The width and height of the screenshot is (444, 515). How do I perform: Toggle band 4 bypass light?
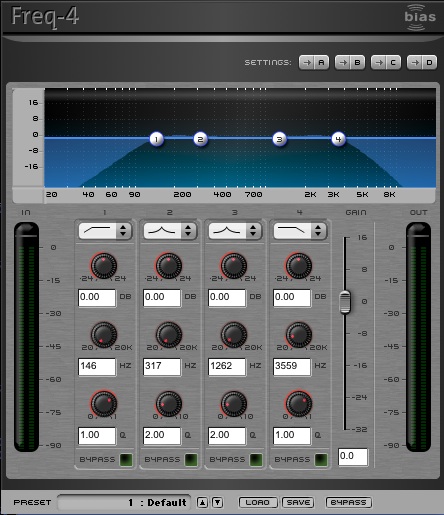tap(321, 460)
